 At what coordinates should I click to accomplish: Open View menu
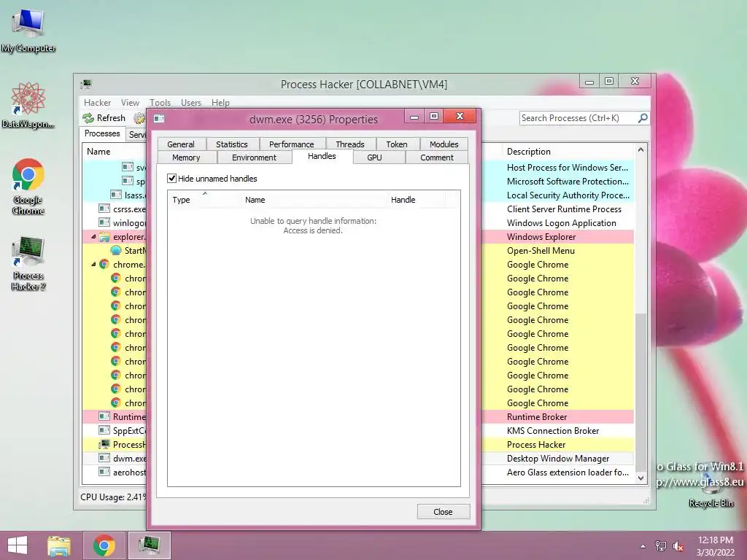[130, 102]
